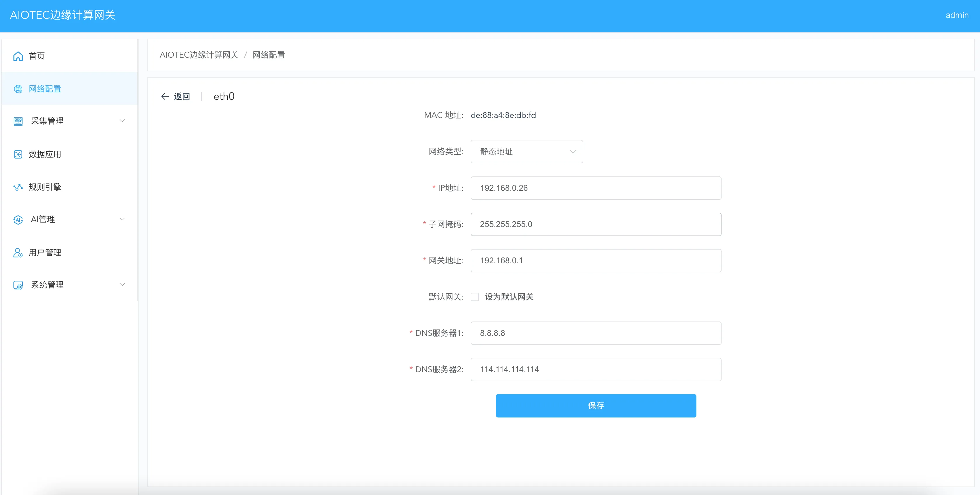The height and width of the screenshot is (495, 980).
Task: Expand the 采集管理 submenu chevron
Action: pyautogui.click(x=122, y=121)
